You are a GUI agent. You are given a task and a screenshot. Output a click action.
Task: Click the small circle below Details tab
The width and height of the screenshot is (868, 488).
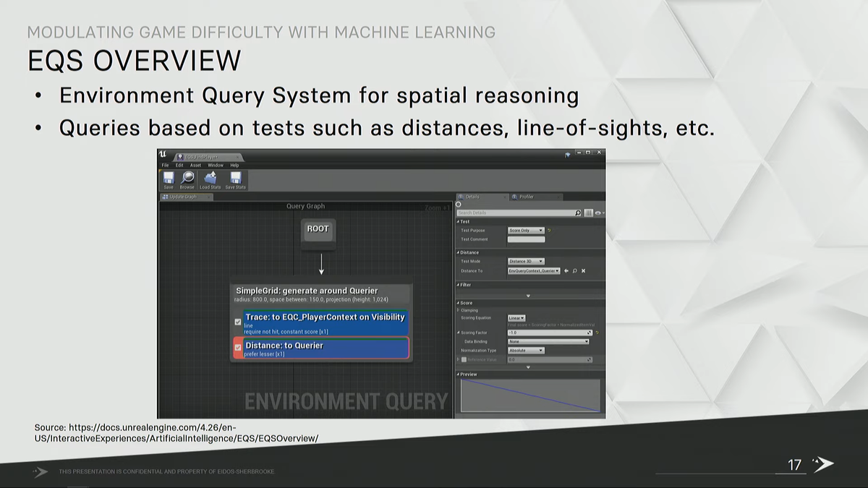[x=458, y=205]
